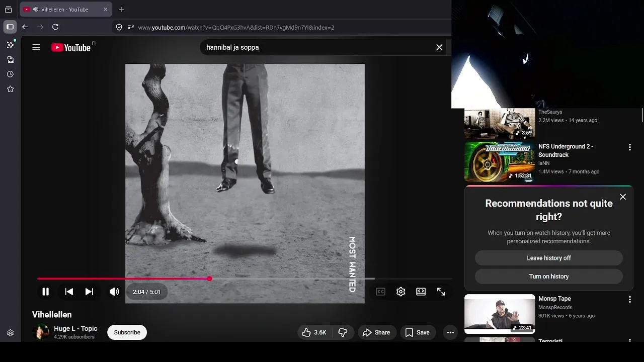Switch to theater mode view
This screenshot has width=644, height=362.
421,292
